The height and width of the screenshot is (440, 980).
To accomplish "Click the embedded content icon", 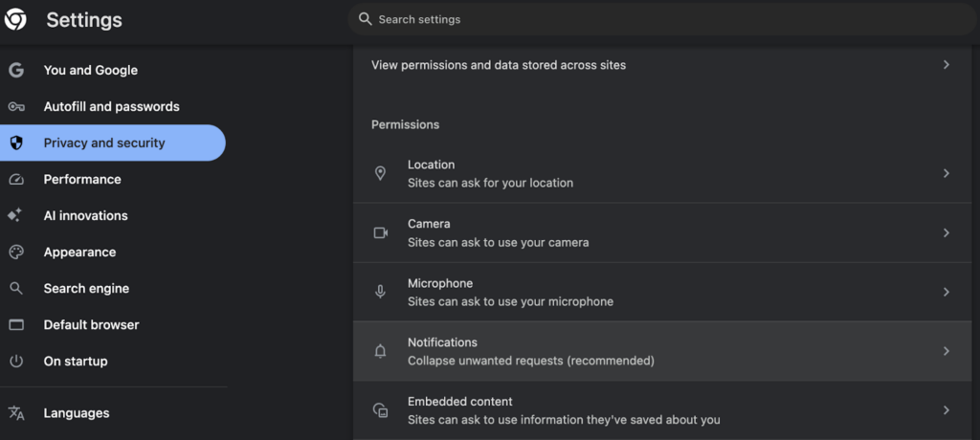I will (380, 410).
